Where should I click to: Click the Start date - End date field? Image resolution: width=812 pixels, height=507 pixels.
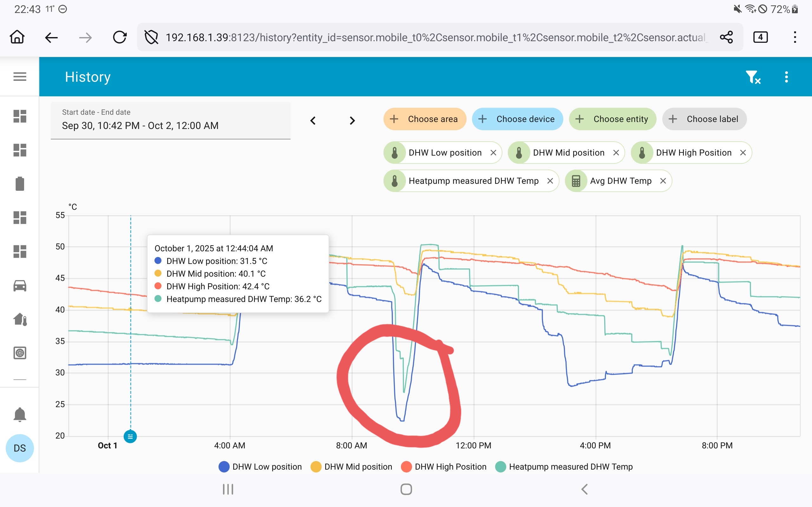[170, 121]
